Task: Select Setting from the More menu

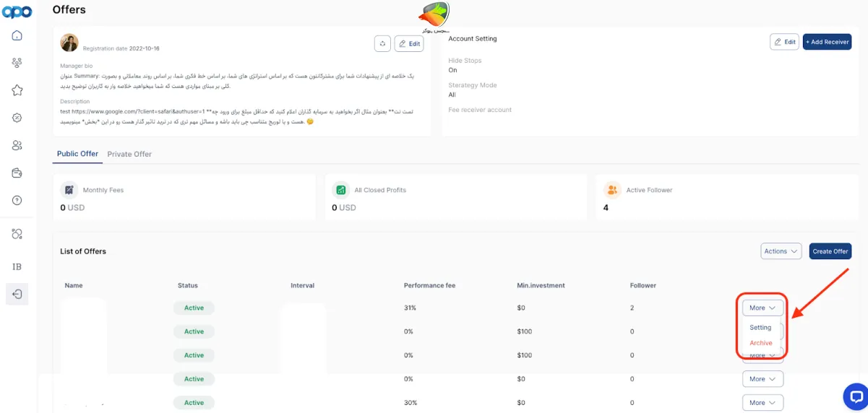Action: pyautogui.click(x=760, y=327)
